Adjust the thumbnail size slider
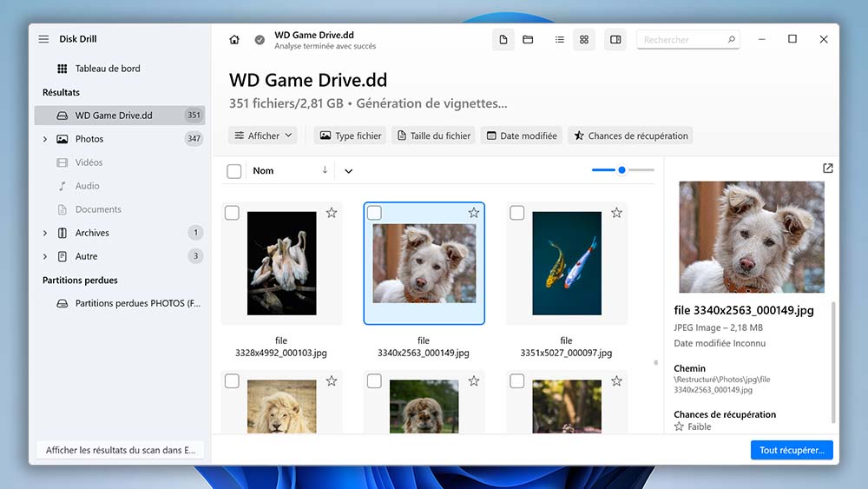 point(622,170)
